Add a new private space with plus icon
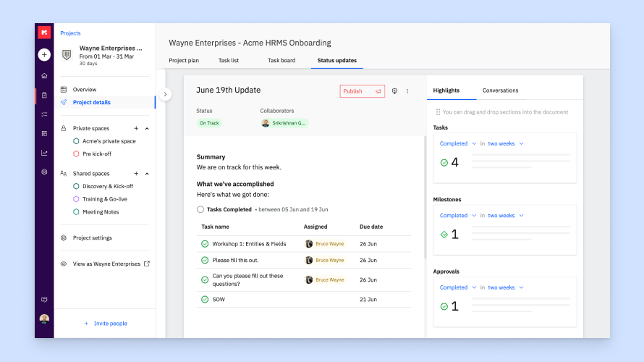Screen dimensions: 644x362 coord(136,128)
